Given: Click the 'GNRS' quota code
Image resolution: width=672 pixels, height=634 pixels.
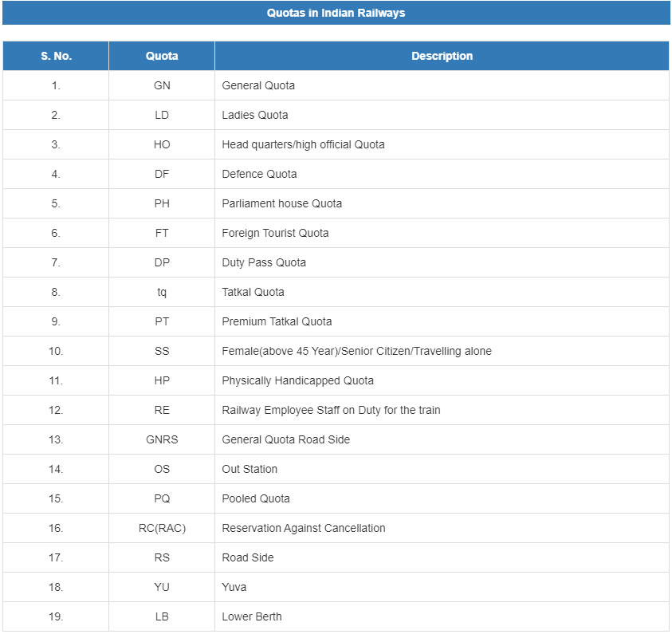Looking at the screenshot, I should tap(162, 439).
